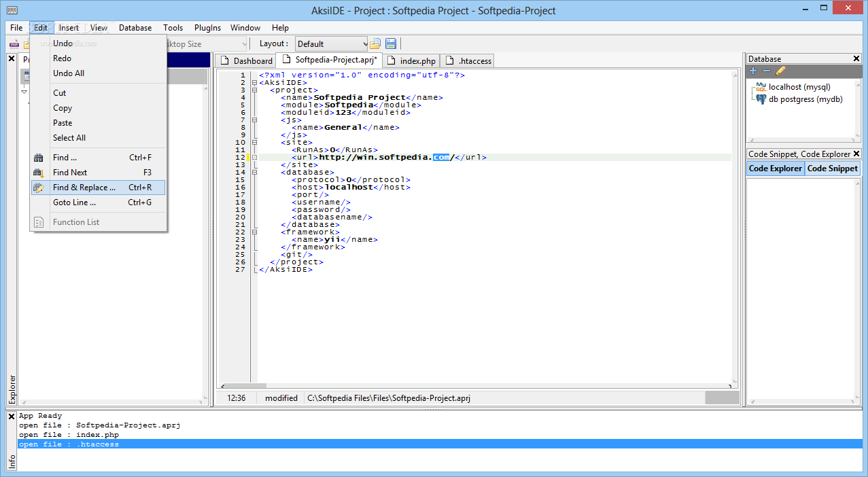Image resolution: width=868 pixels, height=477 pixels.
Task: Open the View menu
Action: tap(99, 28)
